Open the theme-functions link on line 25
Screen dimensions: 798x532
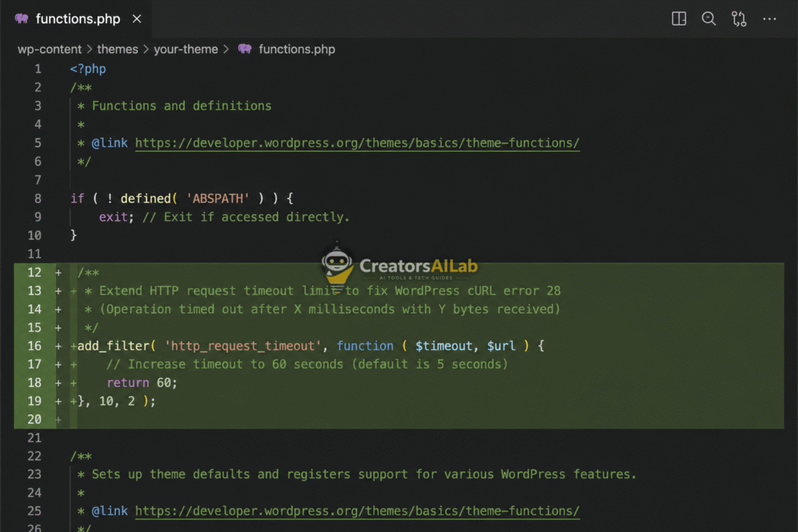coord(357,511)
